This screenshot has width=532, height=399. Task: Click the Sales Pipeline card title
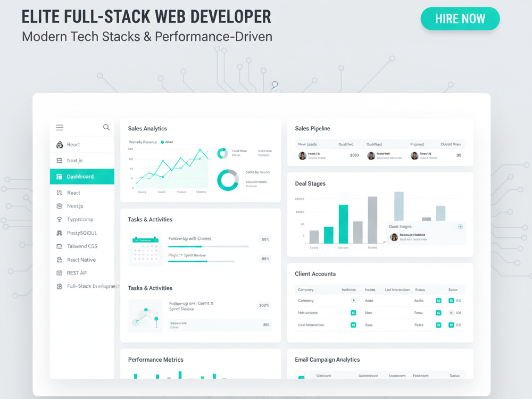pos(312,129)
